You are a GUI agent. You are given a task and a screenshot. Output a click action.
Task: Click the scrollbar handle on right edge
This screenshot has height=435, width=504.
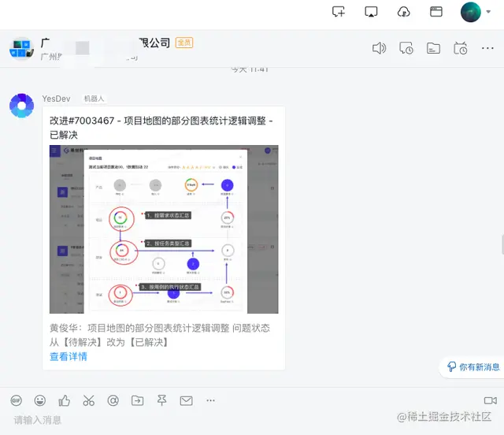click(x=502, y=244)
